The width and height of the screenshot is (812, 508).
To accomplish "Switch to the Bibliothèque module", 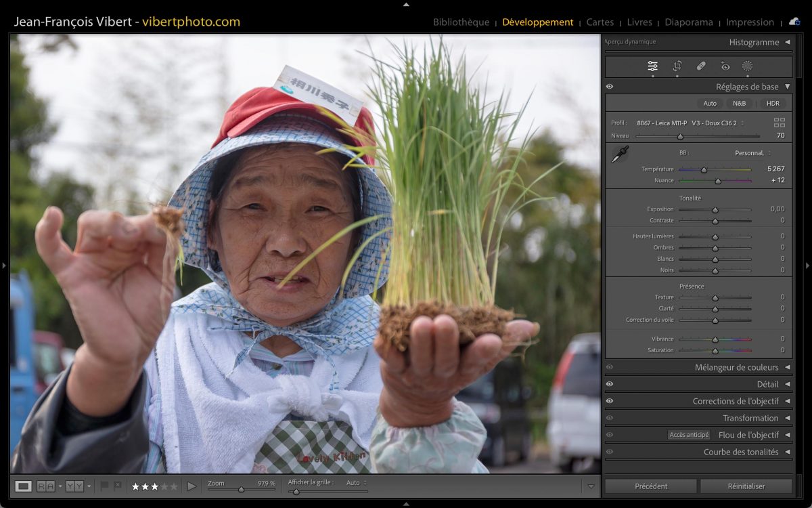I will 461,22.
